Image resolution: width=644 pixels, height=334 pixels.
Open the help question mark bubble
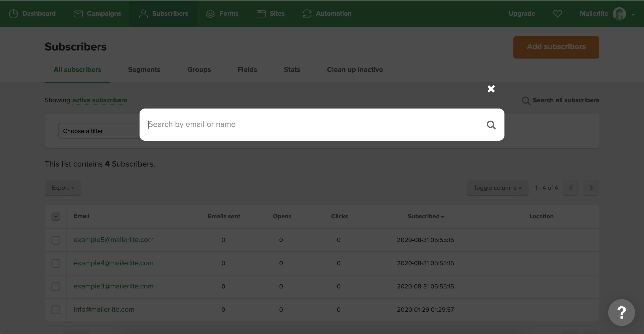pos(621,313)
